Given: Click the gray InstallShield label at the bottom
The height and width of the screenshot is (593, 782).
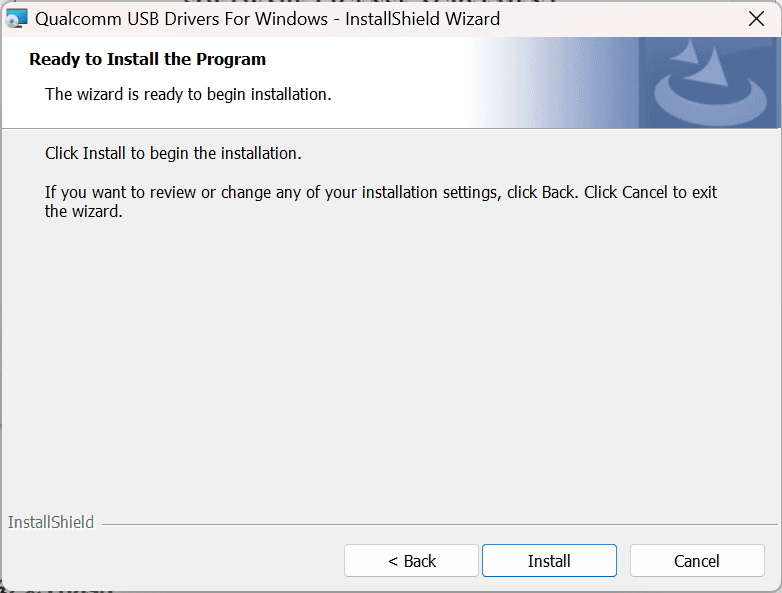Looking at the screenshot, I should pos(51,522).
